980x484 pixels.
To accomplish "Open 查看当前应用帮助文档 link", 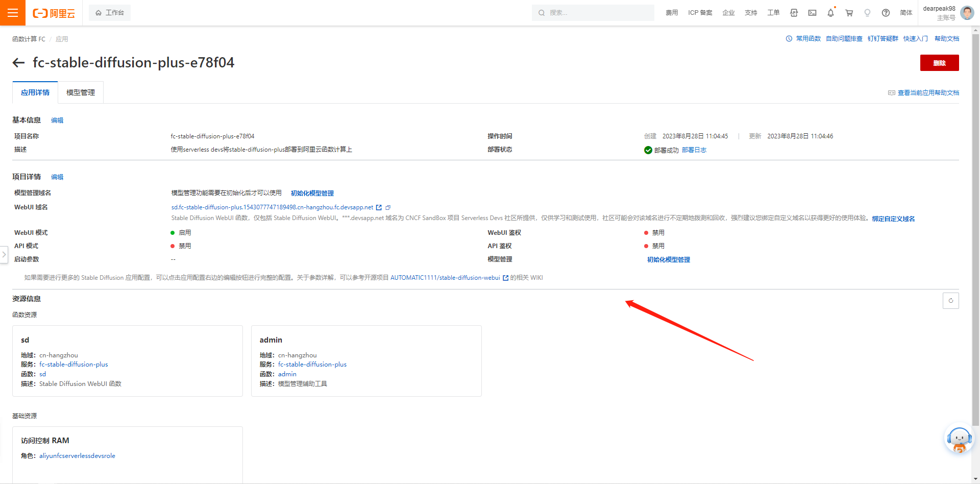I will [x=928, y=93].
